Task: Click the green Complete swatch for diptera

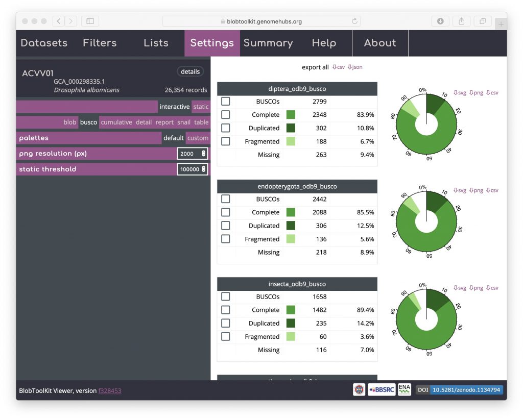Action: coord(291,115)
